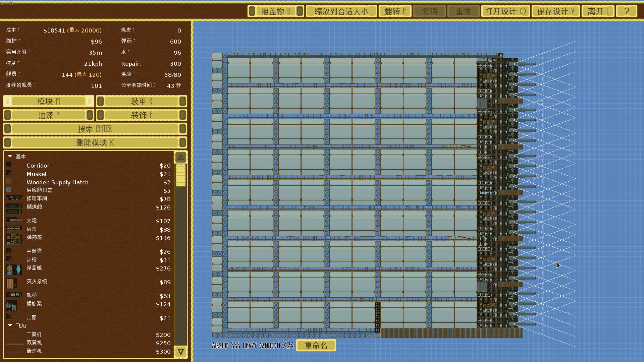Choose the 修理车间 repair bay icon

[14, 198]
